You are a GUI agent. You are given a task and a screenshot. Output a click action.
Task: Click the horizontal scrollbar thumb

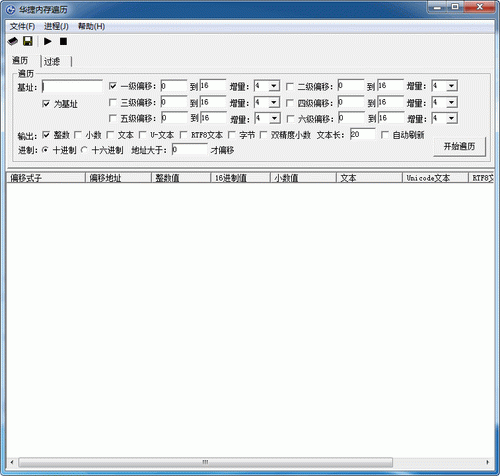coord(205,462)
